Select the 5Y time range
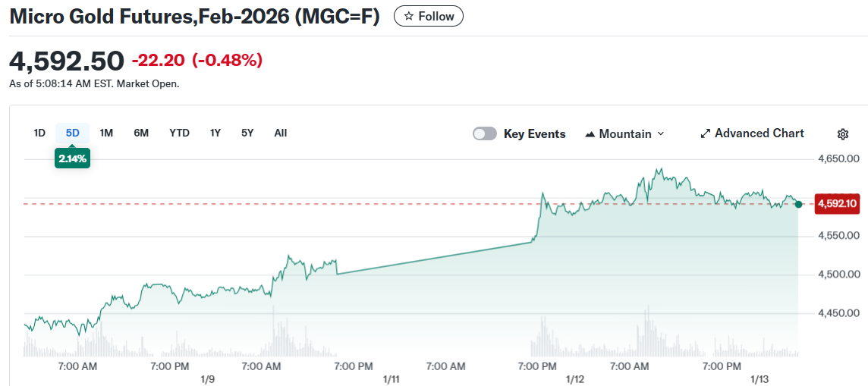The image size is (868, 386). tap(247, 133)
